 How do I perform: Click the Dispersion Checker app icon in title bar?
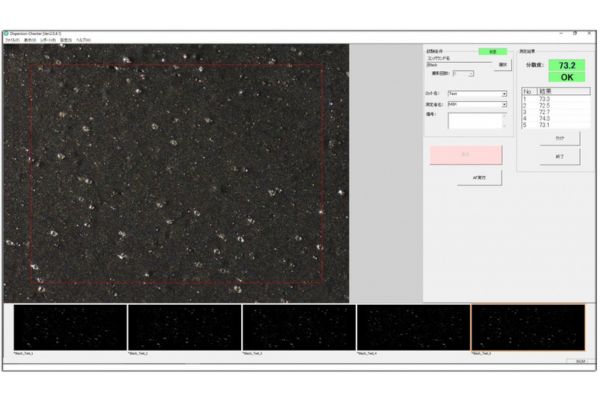point(5,33)
